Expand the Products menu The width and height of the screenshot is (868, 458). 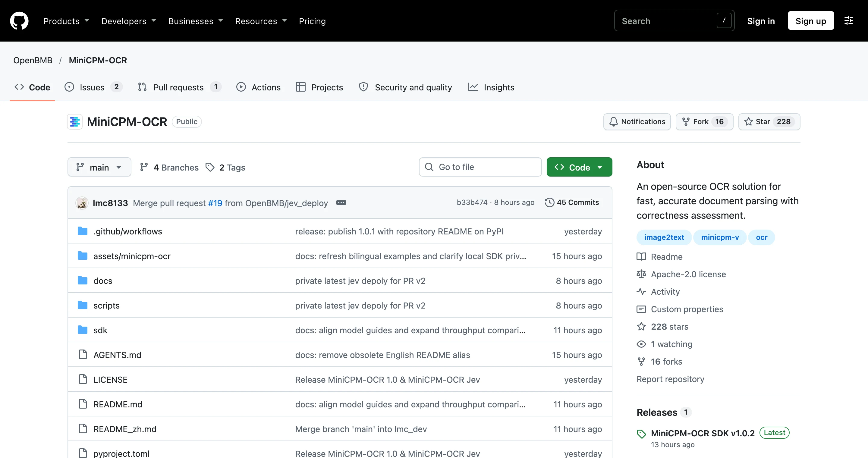click(x=66, y=21)
